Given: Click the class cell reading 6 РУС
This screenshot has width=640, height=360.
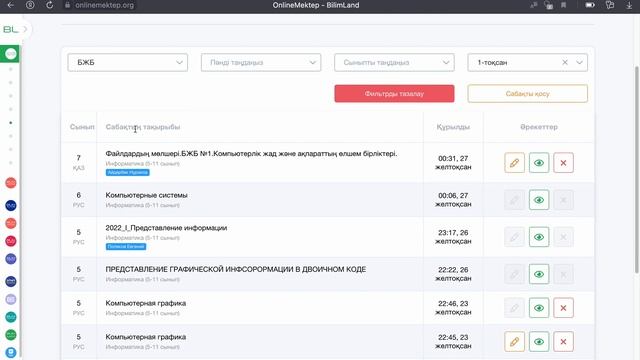Looking at the screenshot, I should [x=78, y=200].
